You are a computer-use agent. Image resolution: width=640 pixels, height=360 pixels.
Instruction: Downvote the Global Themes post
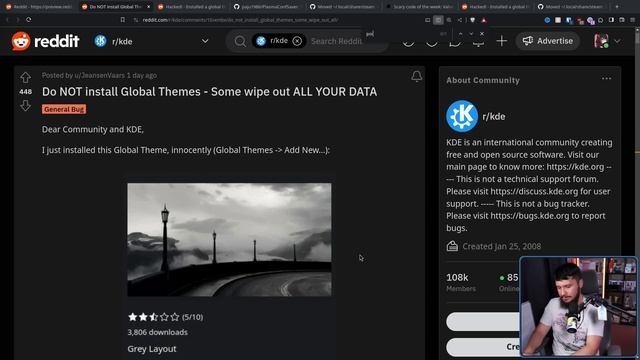[x=25, y=106]
